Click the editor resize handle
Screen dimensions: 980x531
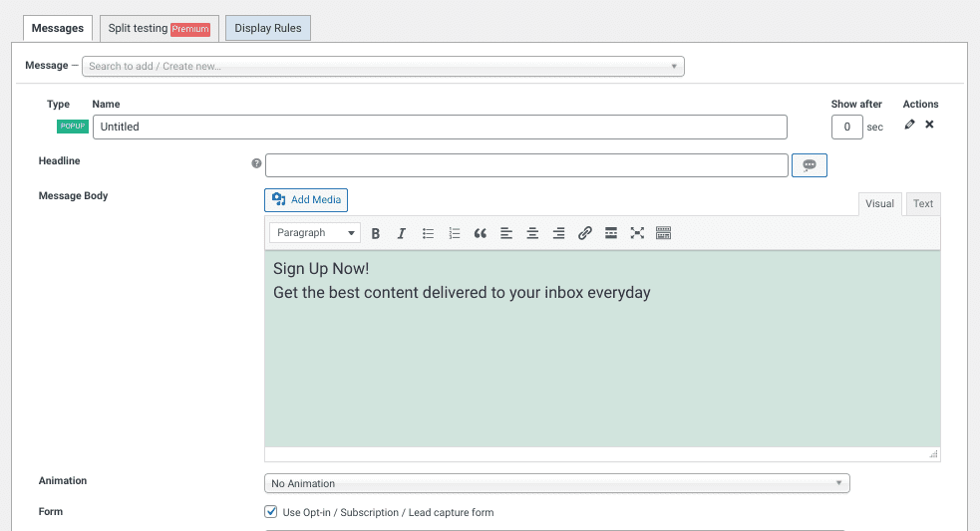click(x=933, y=454)
